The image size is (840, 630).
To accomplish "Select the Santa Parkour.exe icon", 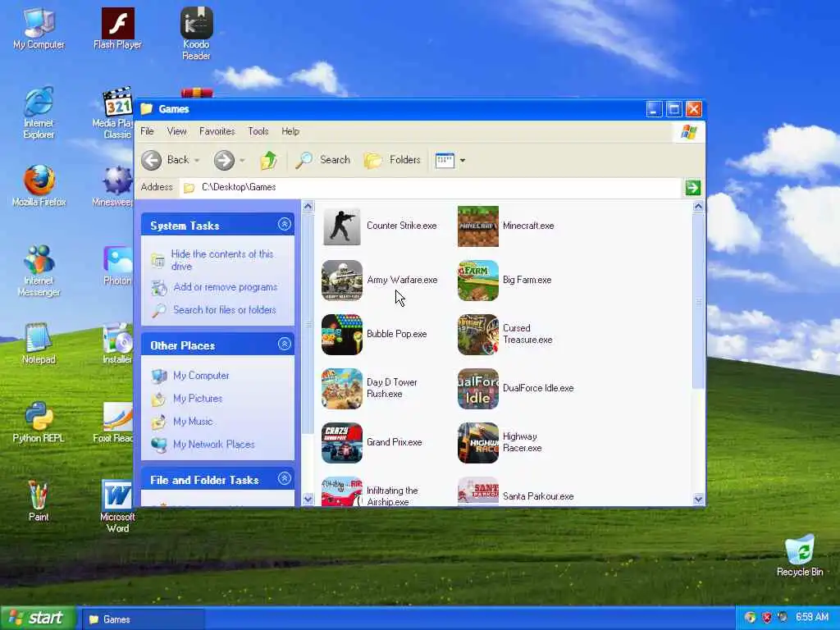I will click(478, 491).
